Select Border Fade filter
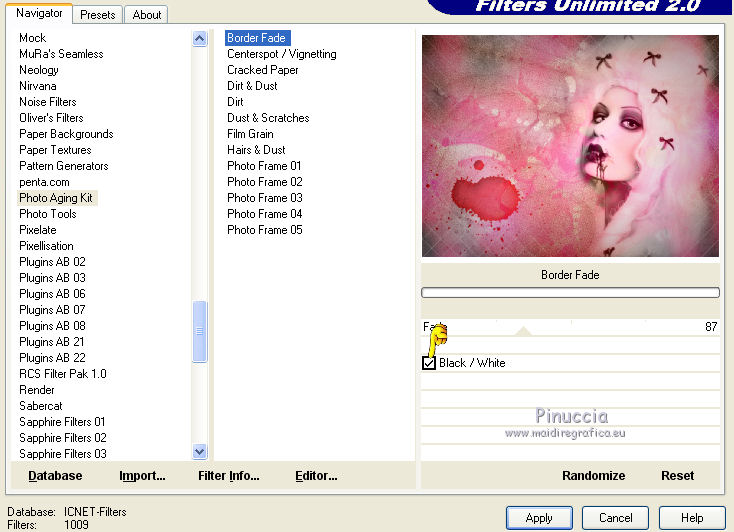 tap(257, 38)
